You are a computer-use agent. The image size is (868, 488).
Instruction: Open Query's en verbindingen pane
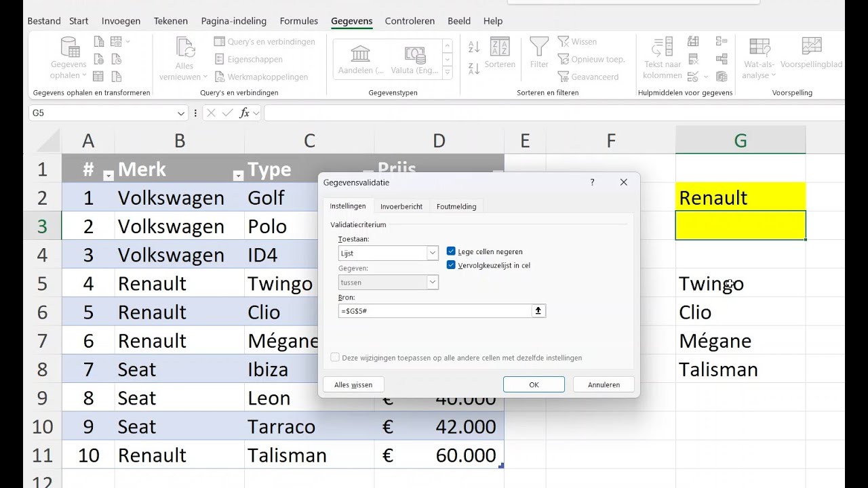click(265, 42)
